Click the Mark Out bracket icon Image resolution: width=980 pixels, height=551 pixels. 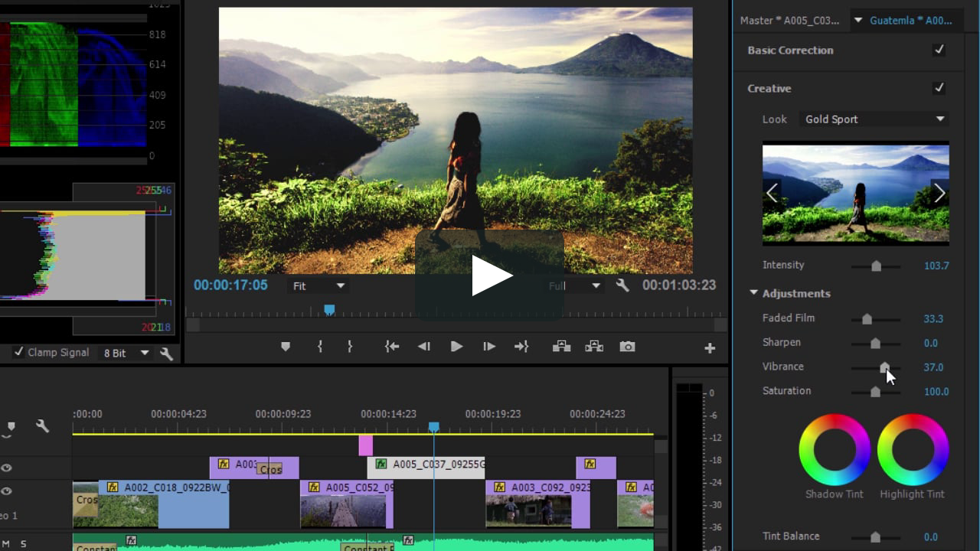coord(350,347)
